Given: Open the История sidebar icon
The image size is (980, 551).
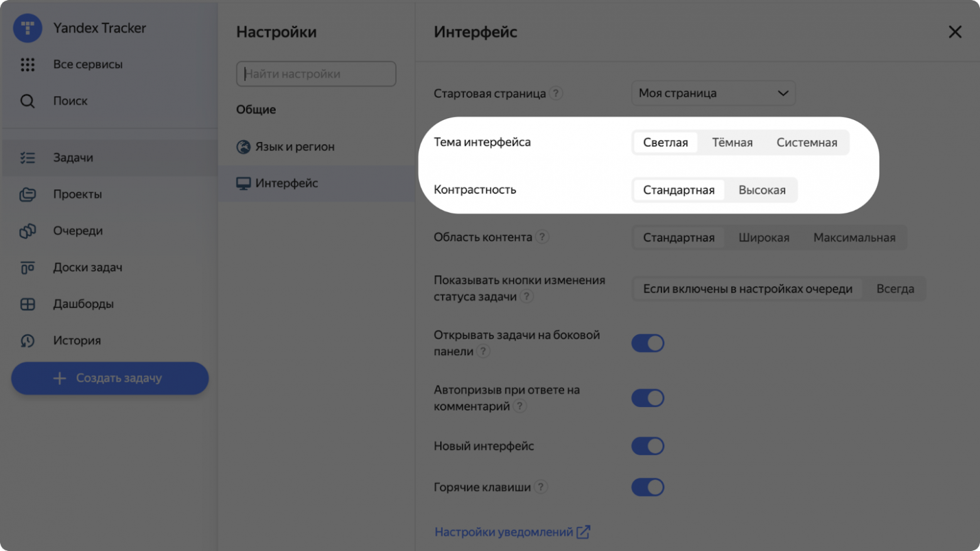Looking at the screenshot, I should click(x=28, y=340).
